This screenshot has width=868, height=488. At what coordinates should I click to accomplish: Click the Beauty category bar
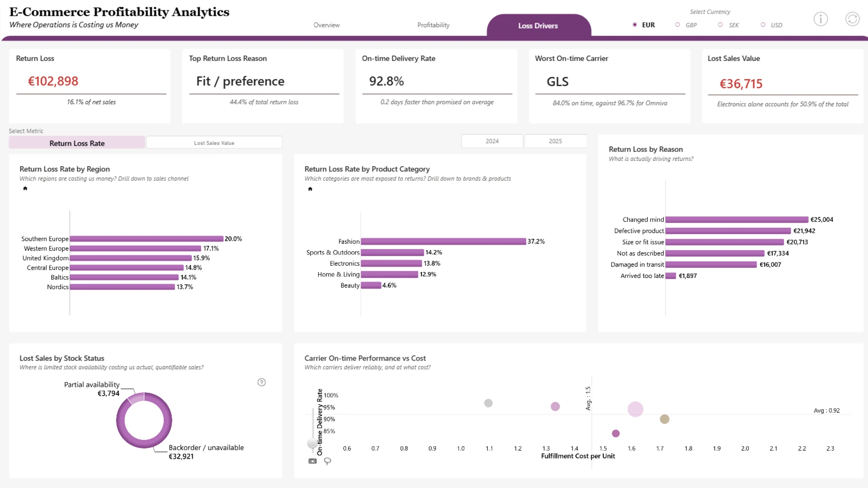click(371, 285)
